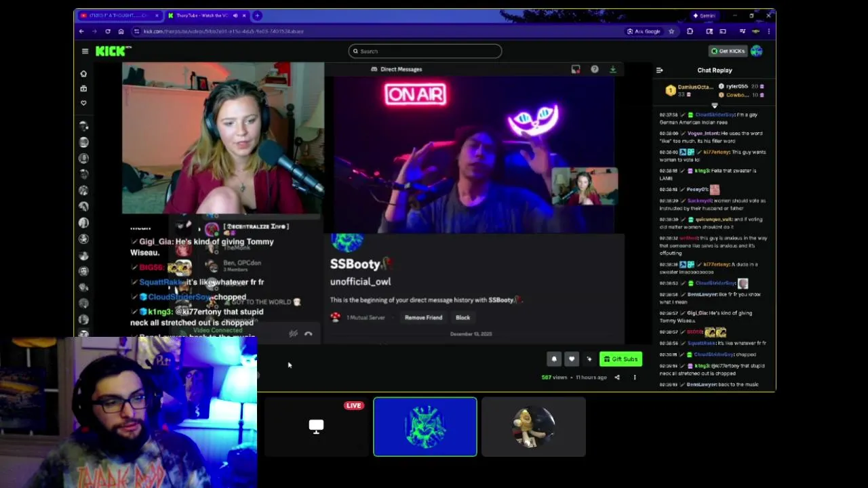Open a new browser tab
The width and height of the screenshot is (868, 488).
click(x=257, y=16)
